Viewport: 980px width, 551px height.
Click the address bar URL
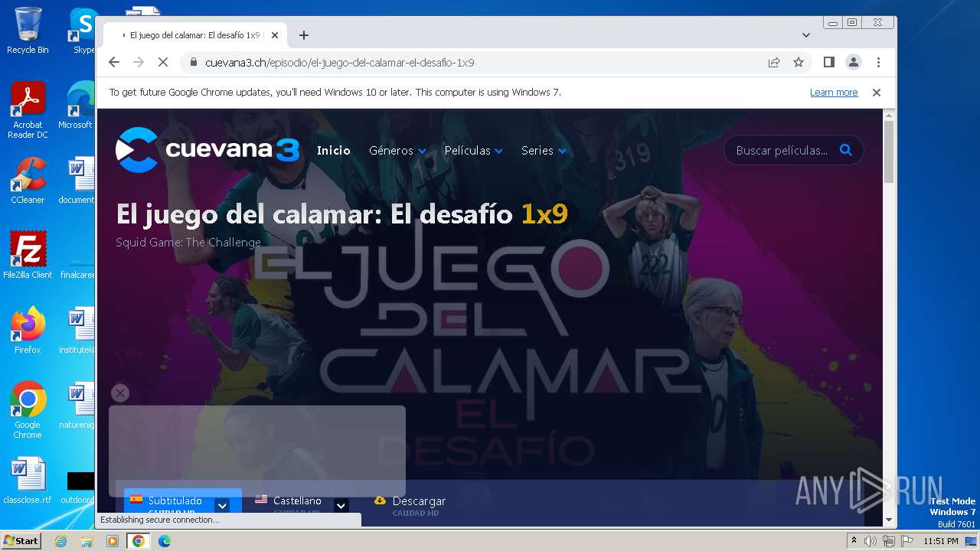tap(340, 63)
